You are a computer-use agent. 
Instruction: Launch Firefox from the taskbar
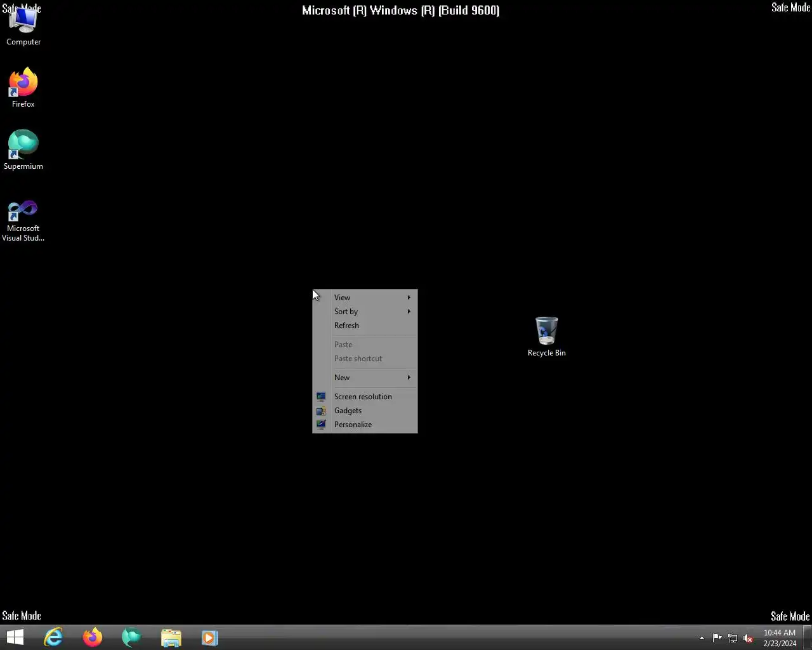point(93,637)
